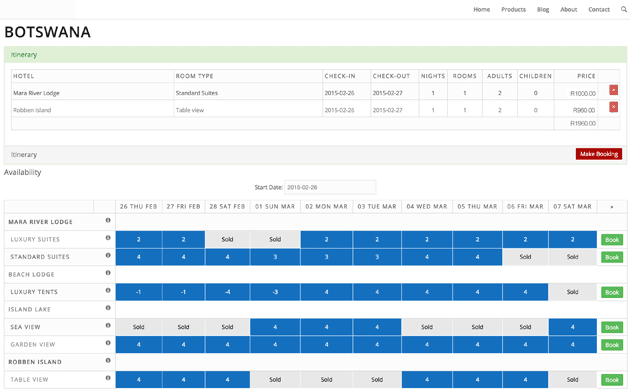Image resolution: width=630 pixels, height=392 pixels.
Task: Click Table view room type in itinerary
Action: 190,110
